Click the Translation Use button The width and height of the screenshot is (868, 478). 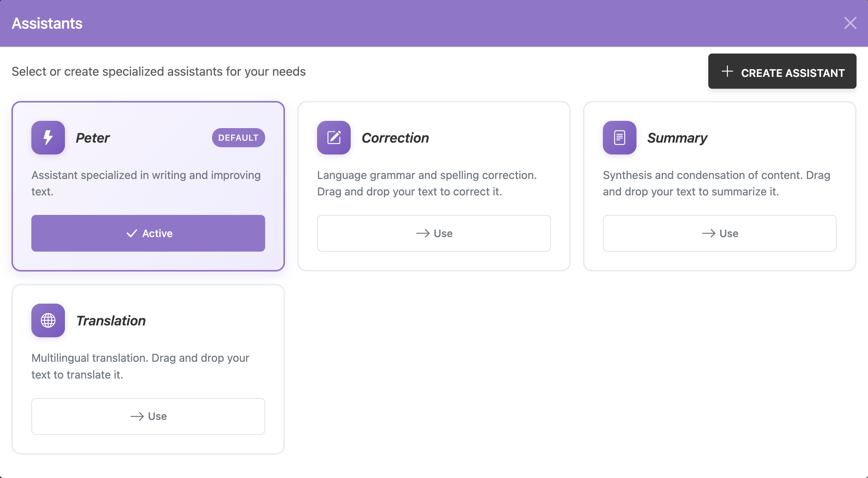pos(148,416)
